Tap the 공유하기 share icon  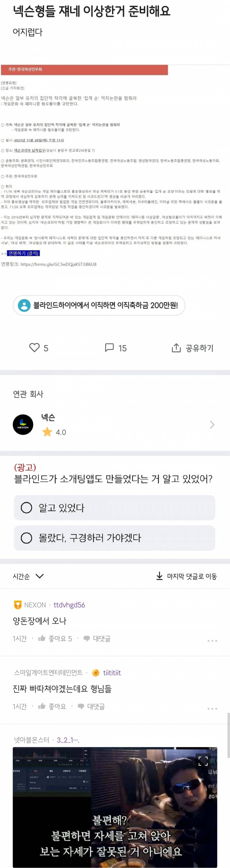(176, 348)
